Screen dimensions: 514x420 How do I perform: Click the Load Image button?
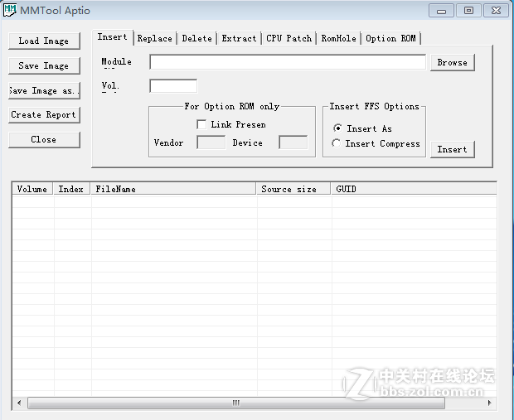(x=44, y=41)
